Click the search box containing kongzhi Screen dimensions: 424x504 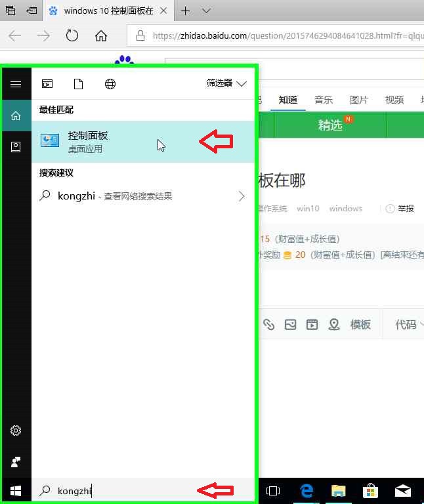click(143, 490)
